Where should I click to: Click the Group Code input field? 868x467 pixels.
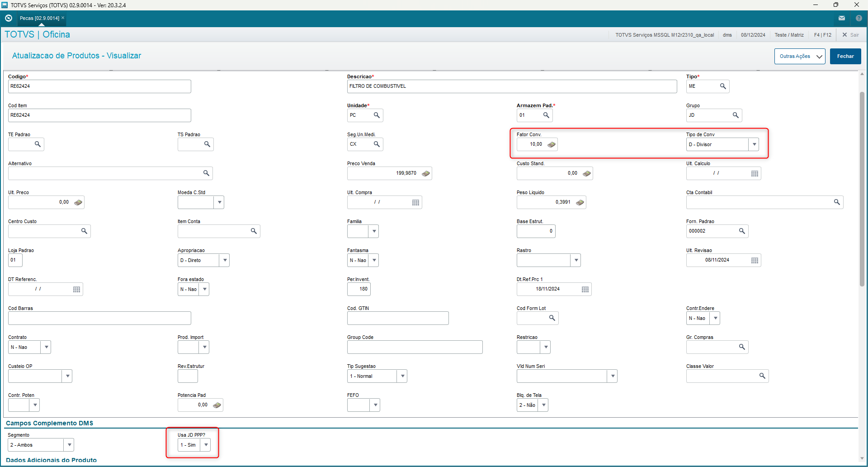(415, 347)
